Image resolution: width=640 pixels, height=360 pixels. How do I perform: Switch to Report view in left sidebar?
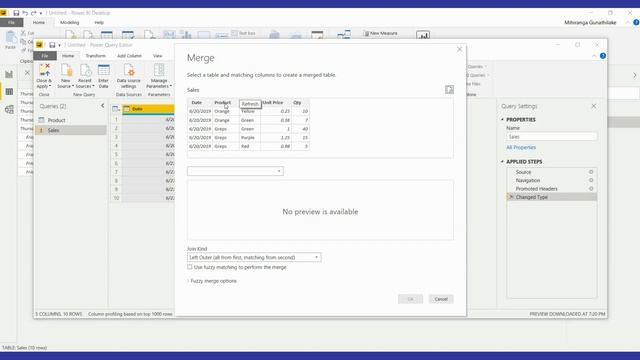tap(9, 74)
